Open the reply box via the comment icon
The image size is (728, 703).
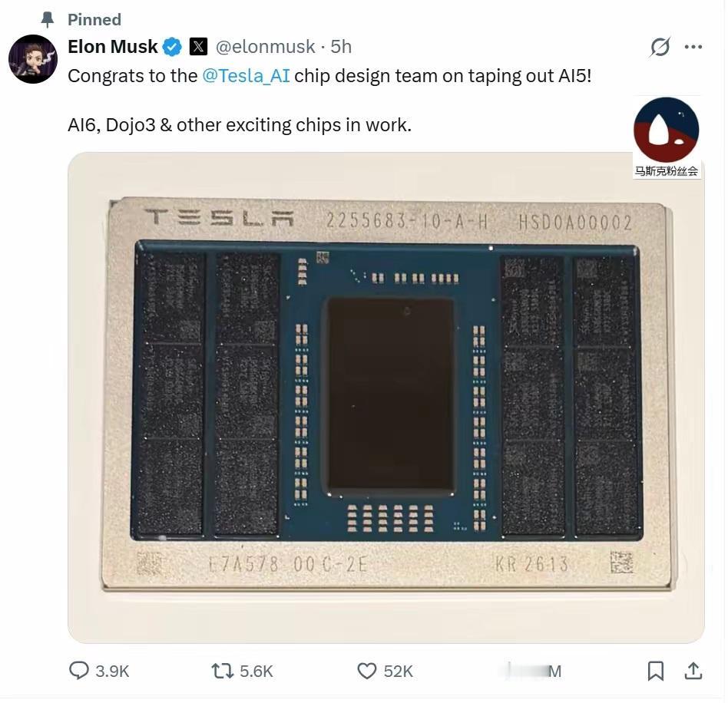click(80, 671)
